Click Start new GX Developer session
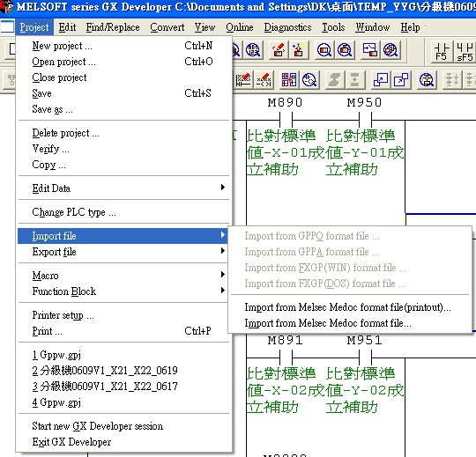The height and width of the screenshot is (457, 476). [98, 426]
